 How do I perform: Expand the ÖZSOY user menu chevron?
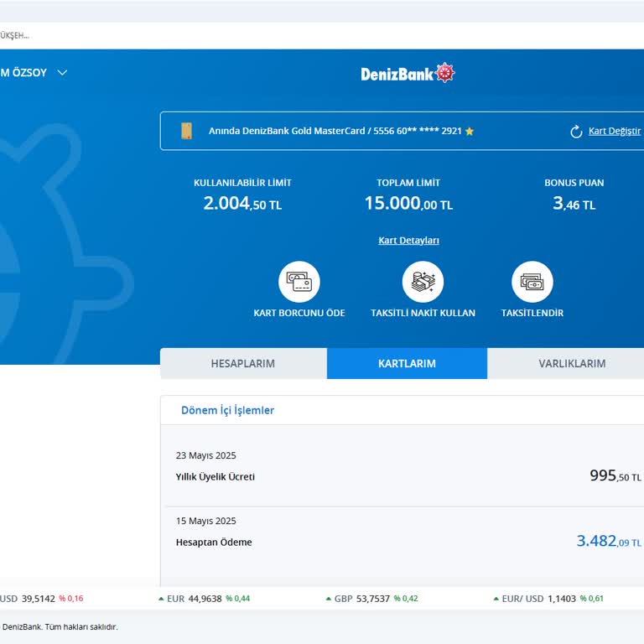coord(62,73)
